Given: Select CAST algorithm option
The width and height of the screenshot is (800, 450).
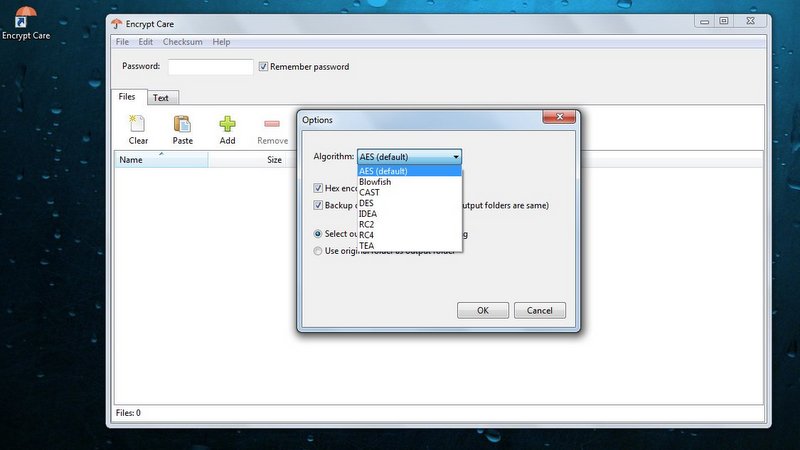Looking at the screenshot, I should point(410,192).
